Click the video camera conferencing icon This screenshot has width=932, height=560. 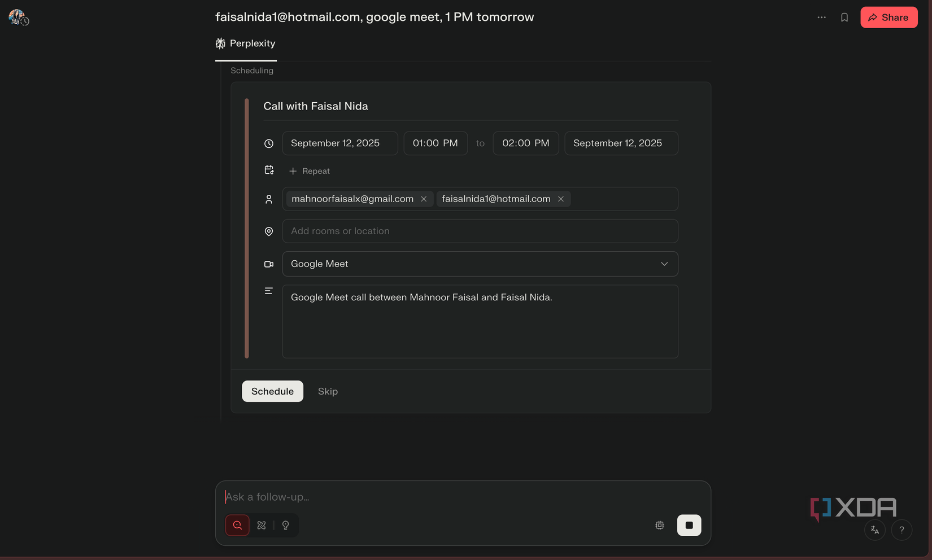pyautogui.click(x=268, y=264)
